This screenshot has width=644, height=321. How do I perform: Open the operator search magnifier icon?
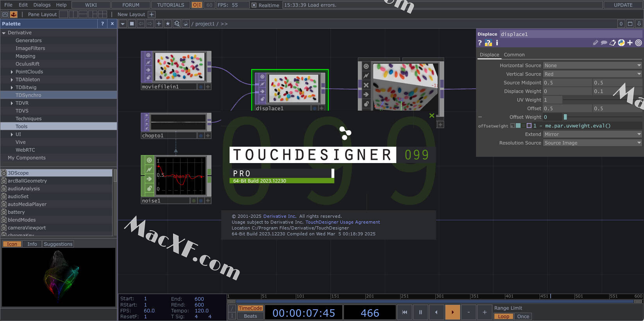click(177, 24)
